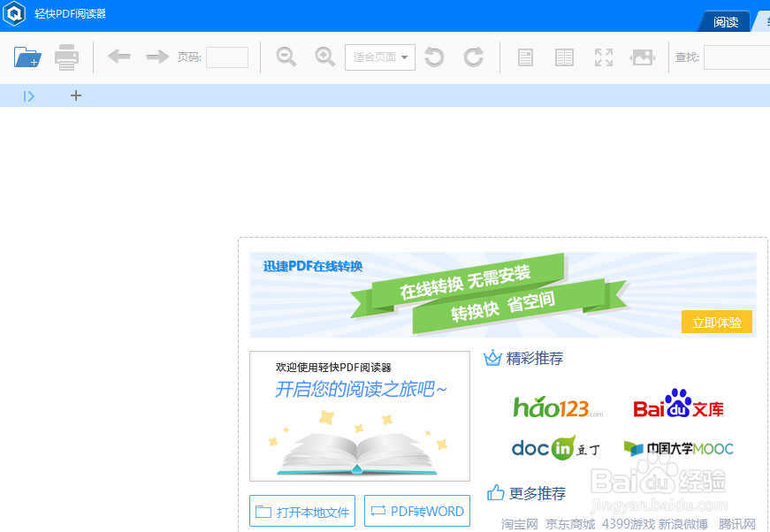Open the Baidu 文库 link
Viewport: 770px width, 532px height.
pos(678,404)
